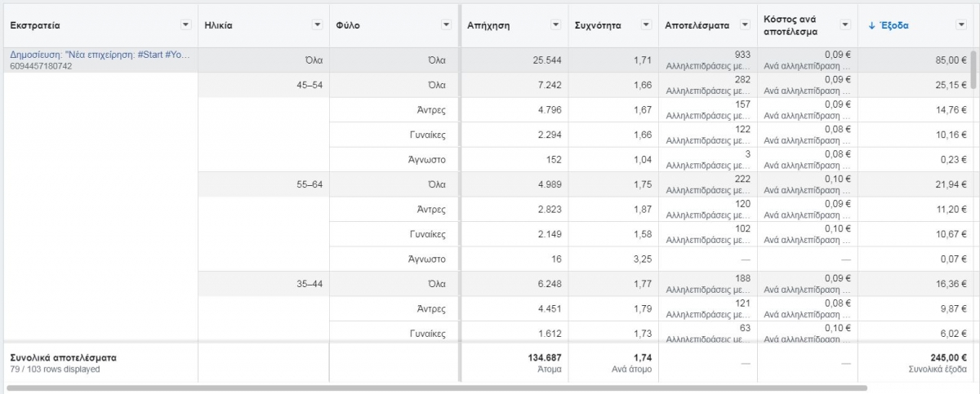Open the Εκστρατεία column dropdown arrow

click(x=185, y=25)
